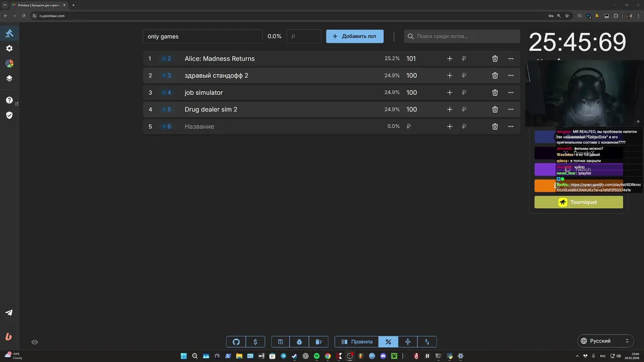This screenshot has width=644, height=362.
Task: Open the Windows Start menu
Action: click(184, 356)
